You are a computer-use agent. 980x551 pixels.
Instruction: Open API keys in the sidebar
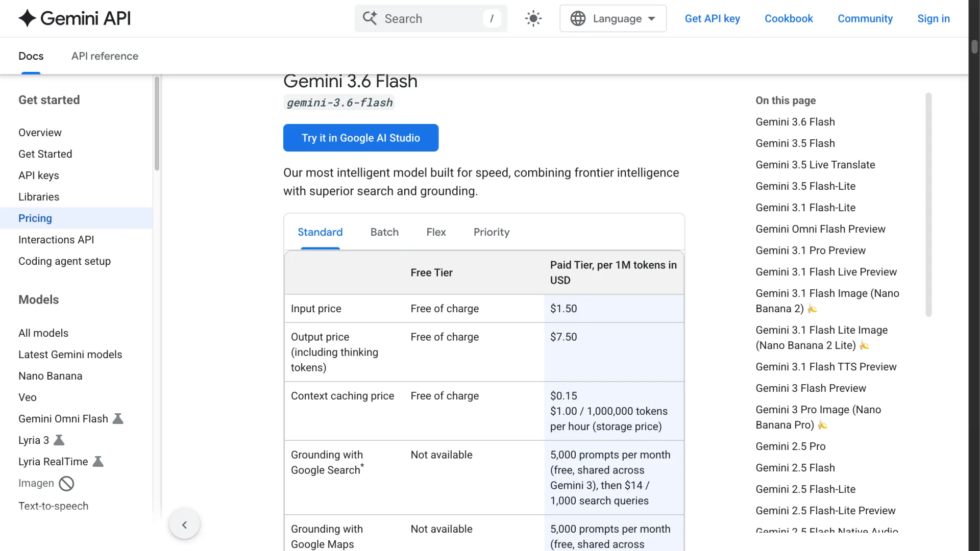[x=39, y=176]
